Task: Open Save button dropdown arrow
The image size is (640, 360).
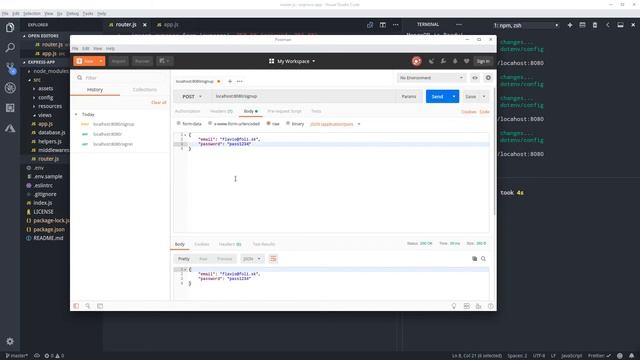Action: click(484, 97)
